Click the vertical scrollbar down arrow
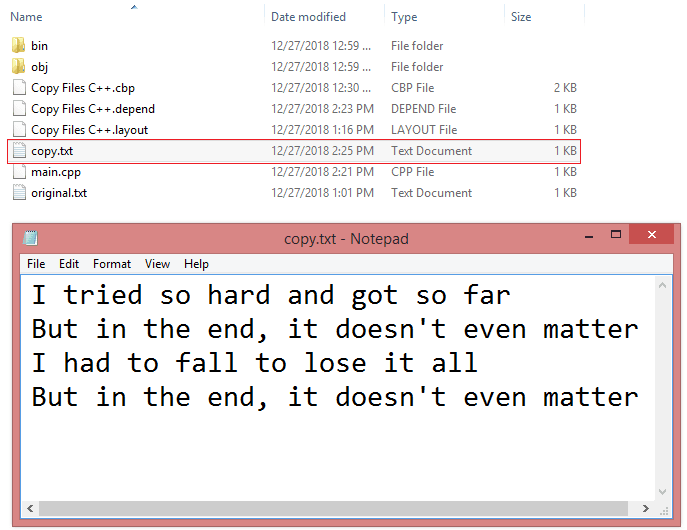This screenshot has height=530, width=687. point(662,491)
